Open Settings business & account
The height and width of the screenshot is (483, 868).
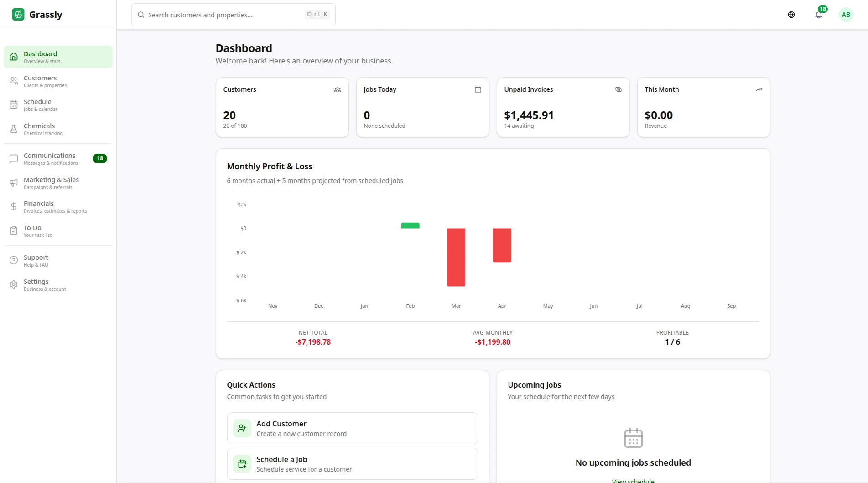tap(58, 285)
